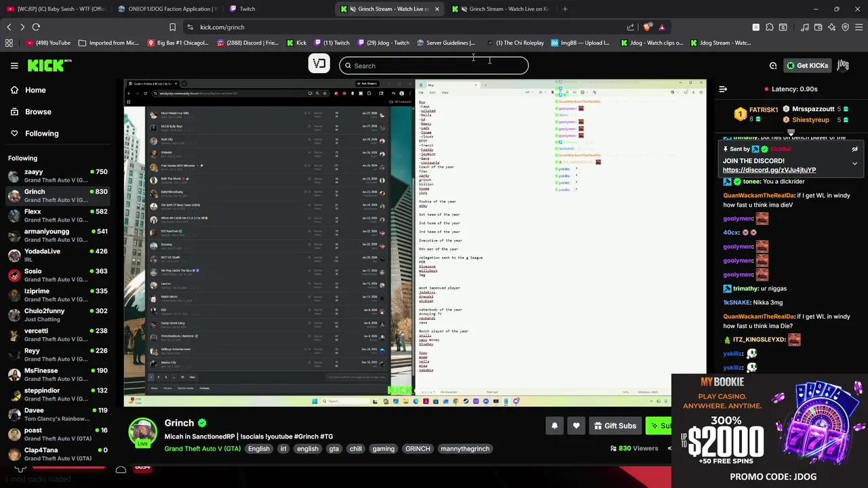
Task: Click the gaming stream tag
Action: [383, 449]
